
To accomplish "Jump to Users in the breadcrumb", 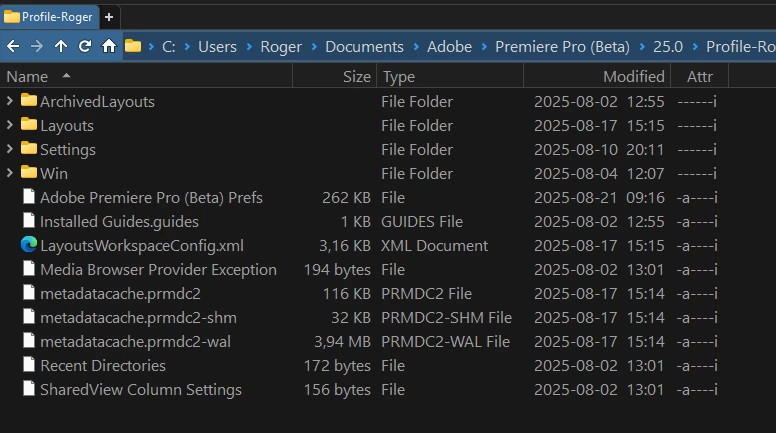I will point(217,47).
